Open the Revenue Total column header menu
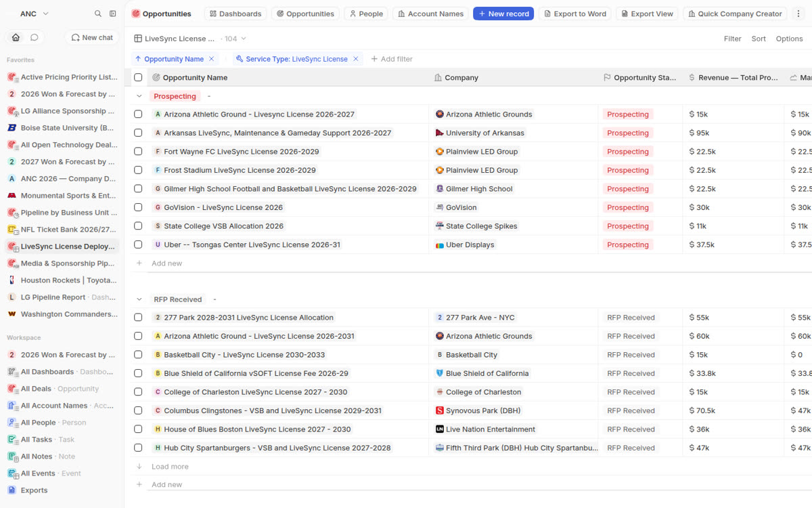 point(734,77)
